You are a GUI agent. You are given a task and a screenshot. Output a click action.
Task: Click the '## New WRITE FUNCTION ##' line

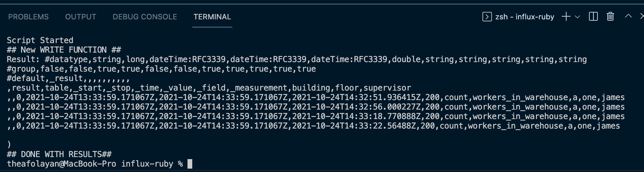tap(64, 50)
